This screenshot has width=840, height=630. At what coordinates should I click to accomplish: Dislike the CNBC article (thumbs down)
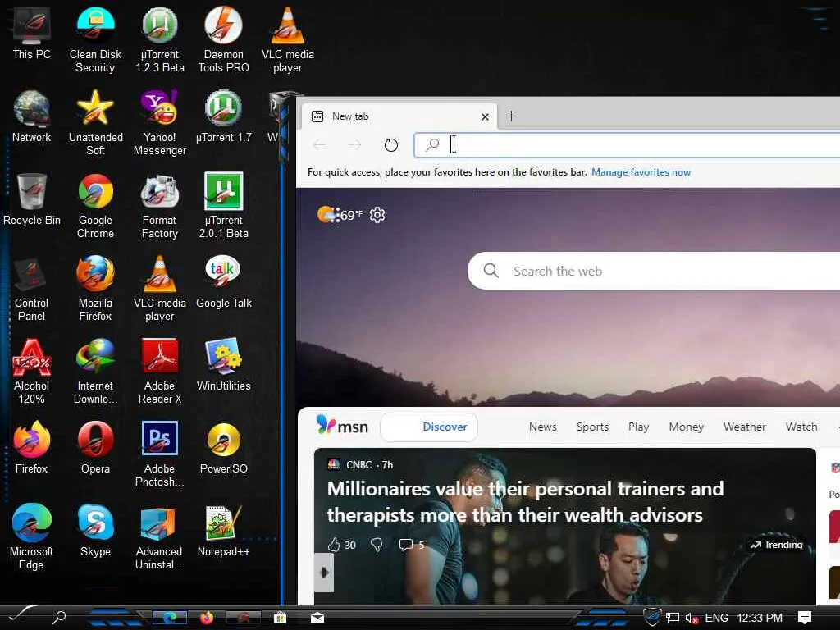tap(377, 545)
